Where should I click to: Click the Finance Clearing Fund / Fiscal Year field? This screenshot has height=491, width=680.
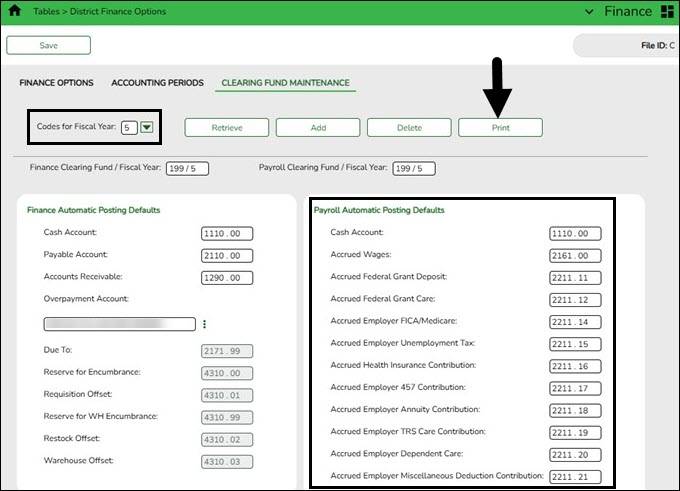point(187,169)
